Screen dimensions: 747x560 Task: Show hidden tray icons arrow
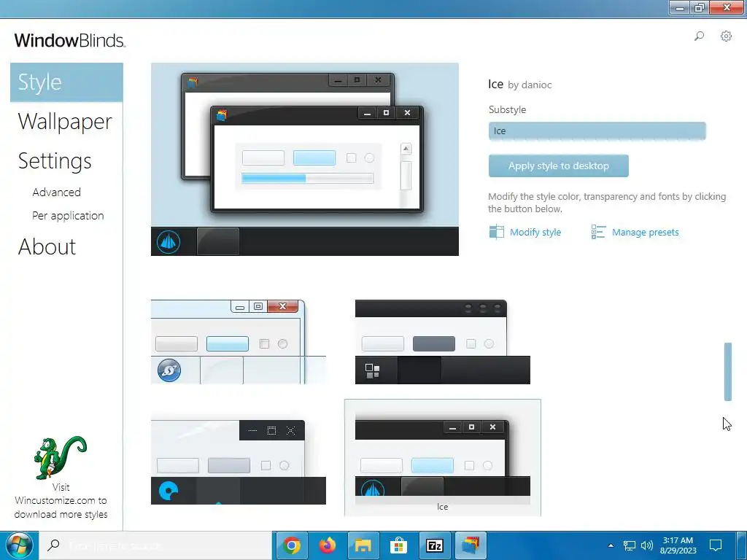611,545
